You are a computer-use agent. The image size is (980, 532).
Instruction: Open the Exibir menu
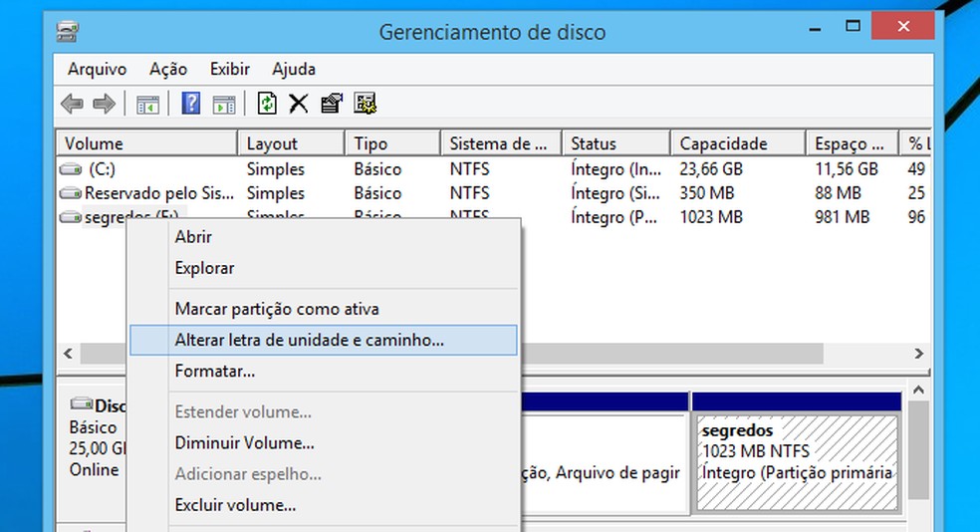(229, 69)
